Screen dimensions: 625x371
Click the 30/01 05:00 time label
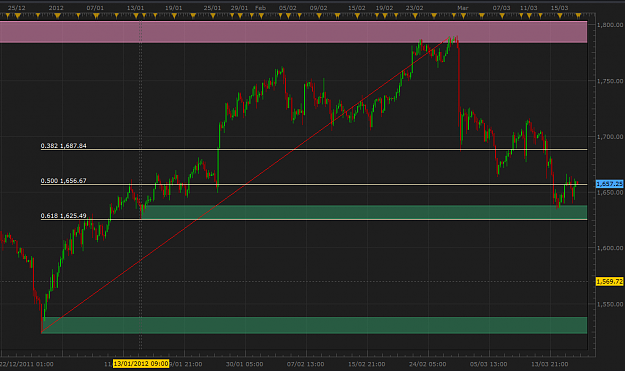point(244,364)
